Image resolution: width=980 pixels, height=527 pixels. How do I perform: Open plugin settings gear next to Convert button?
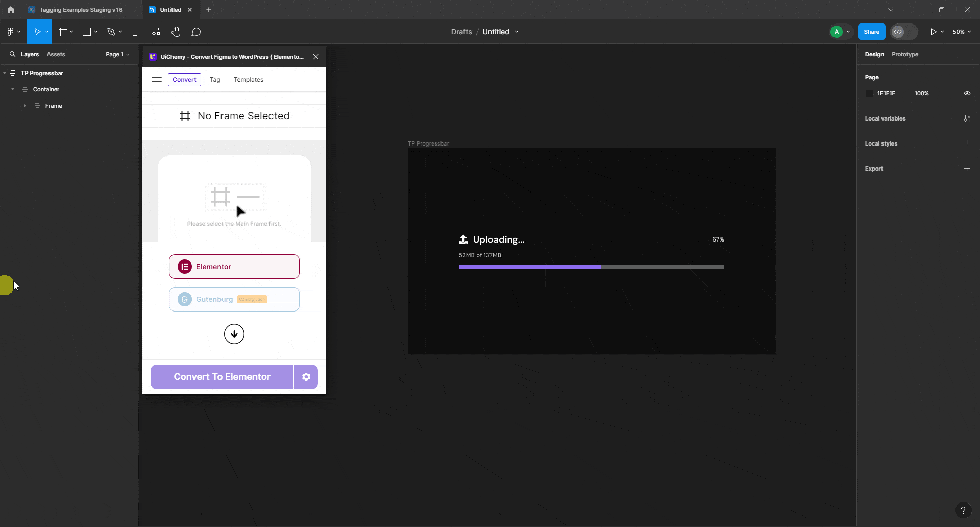[x=306, y=376]
